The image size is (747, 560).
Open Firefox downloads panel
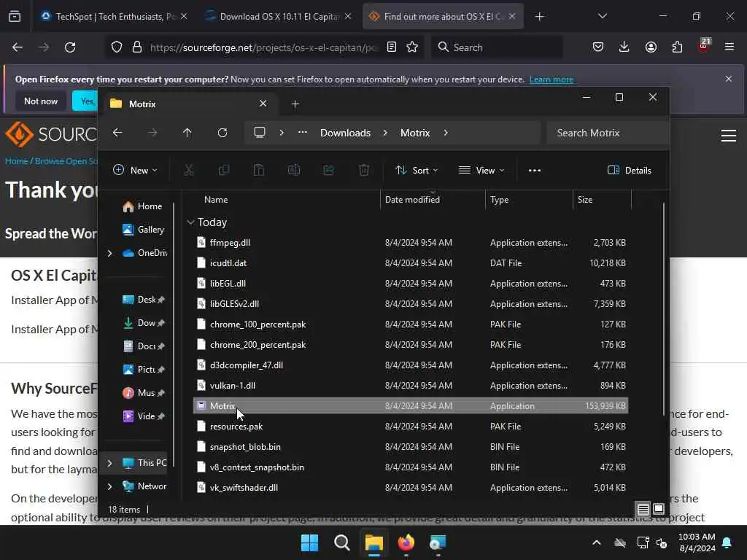[x=624, y=47]
